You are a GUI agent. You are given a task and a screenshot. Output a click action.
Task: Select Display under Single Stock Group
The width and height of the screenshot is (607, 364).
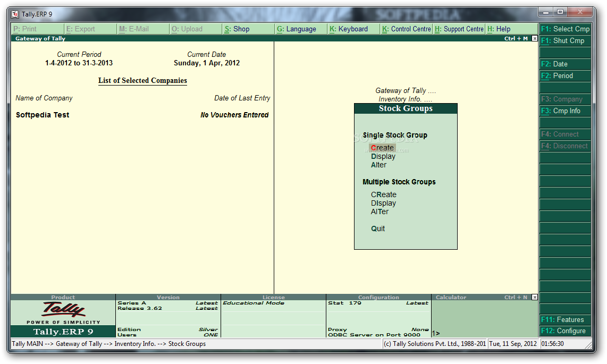(383, 157)
